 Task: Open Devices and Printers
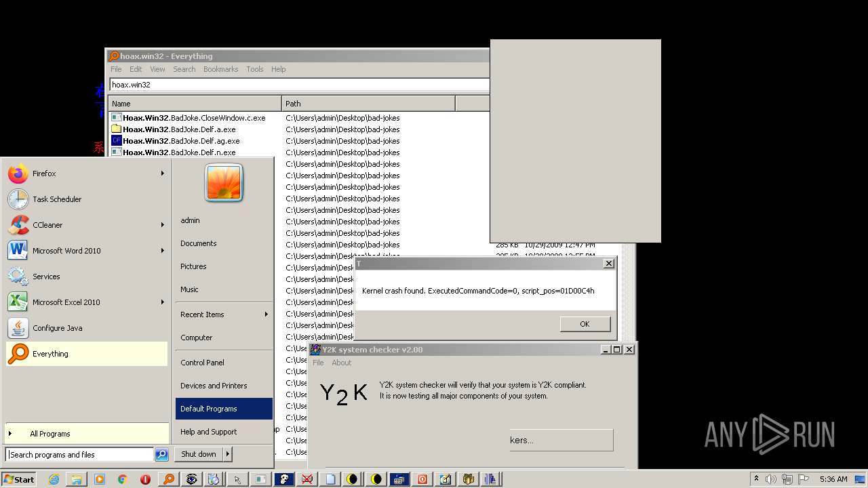(224, 386)
